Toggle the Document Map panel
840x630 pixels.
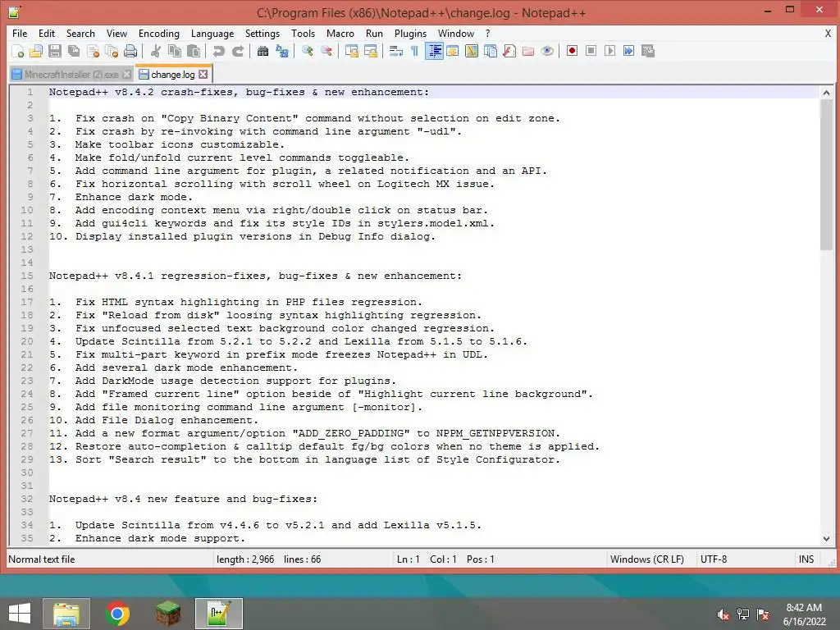[x=472, y=51]
